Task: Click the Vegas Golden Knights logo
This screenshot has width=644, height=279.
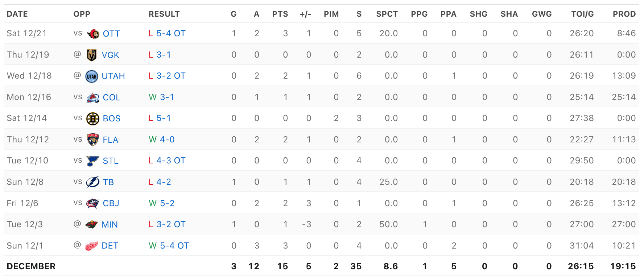Action: point(92,55)
